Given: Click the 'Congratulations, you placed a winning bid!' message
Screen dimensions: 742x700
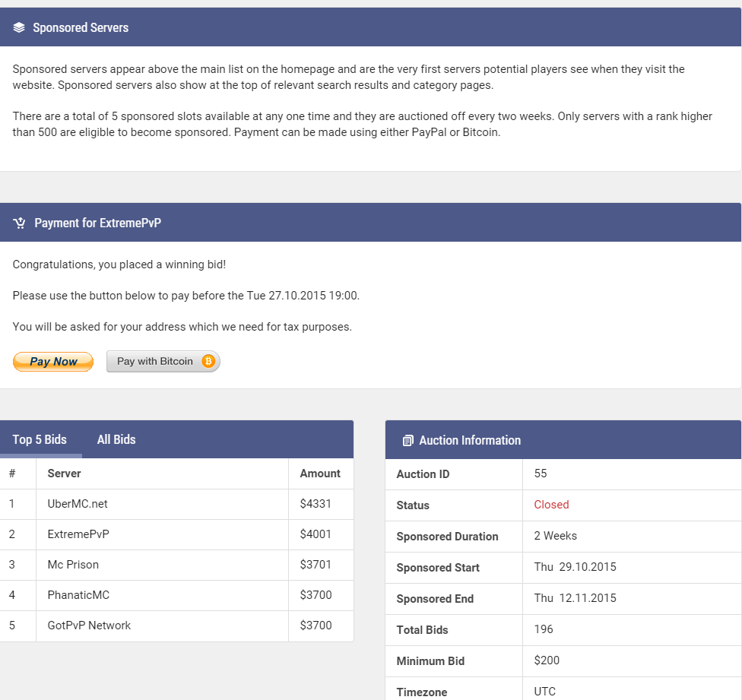Looking at the screenshot, I should 119,264.
